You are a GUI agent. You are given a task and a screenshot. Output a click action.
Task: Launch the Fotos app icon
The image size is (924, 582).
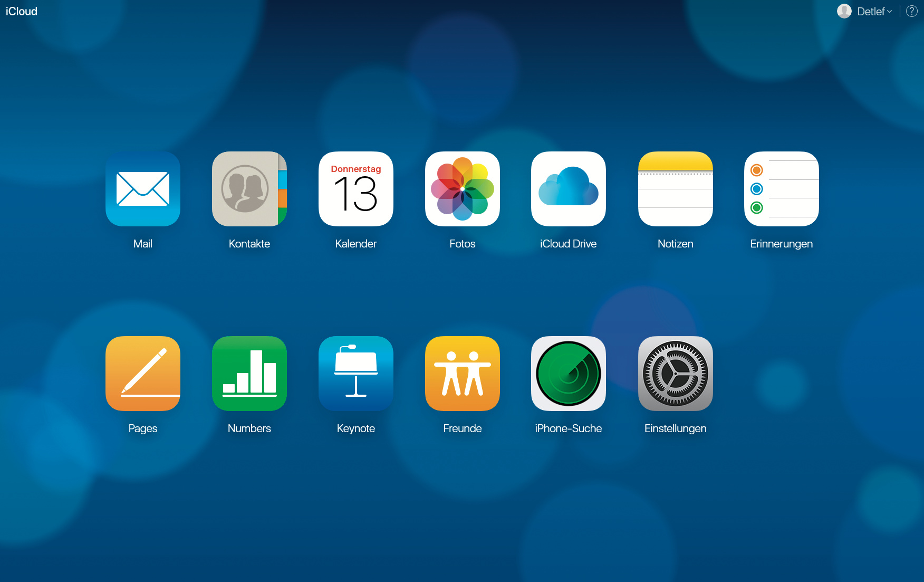tap(463, 189)
